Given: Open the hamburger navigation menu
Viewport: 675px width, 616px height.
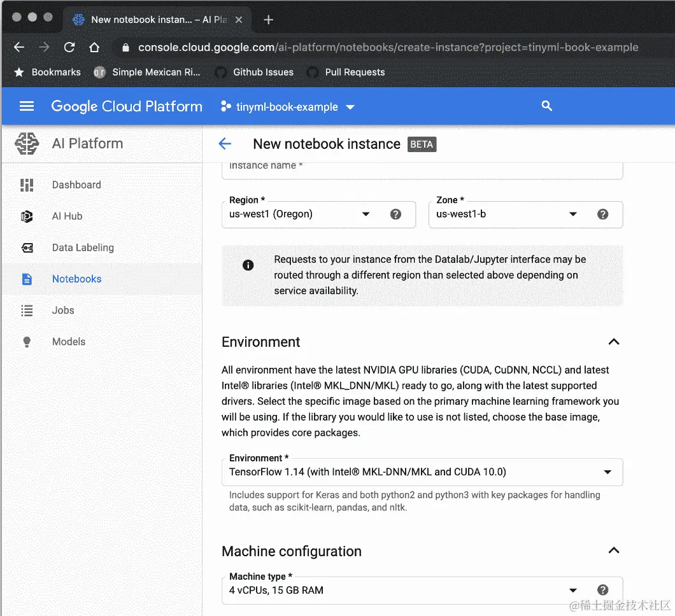Looking at the screenshot, I should coord(27,106).
